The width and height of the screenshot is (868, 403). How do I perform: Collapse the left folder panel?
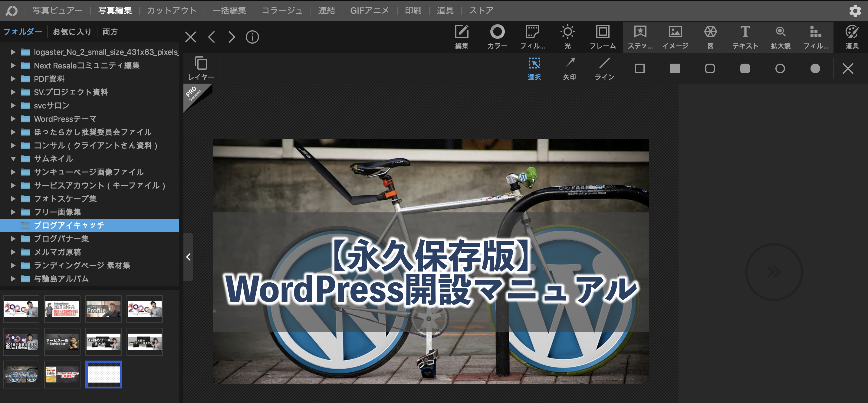tap(188, 257)
